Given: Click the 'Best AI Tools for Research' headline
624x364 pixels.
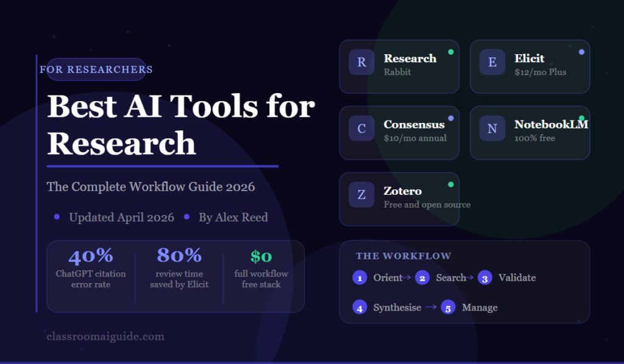Looking at the screenshot, I should 181,125.
